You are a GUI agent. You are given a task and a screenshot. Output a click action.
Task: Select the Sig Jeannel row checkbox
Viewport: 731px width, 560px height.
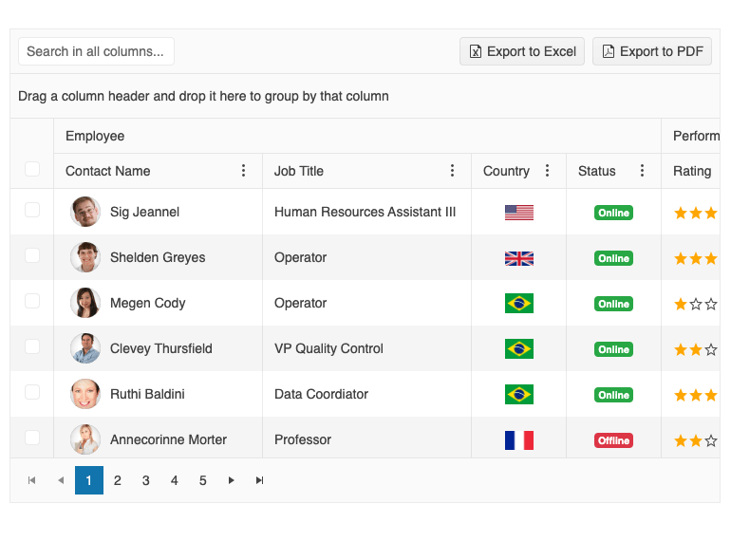coord(32,210)
